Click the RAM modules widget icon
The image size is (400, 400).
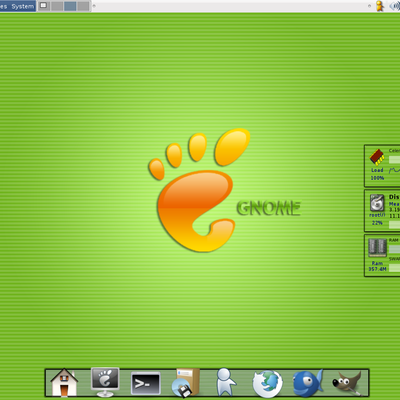(377, 247)
